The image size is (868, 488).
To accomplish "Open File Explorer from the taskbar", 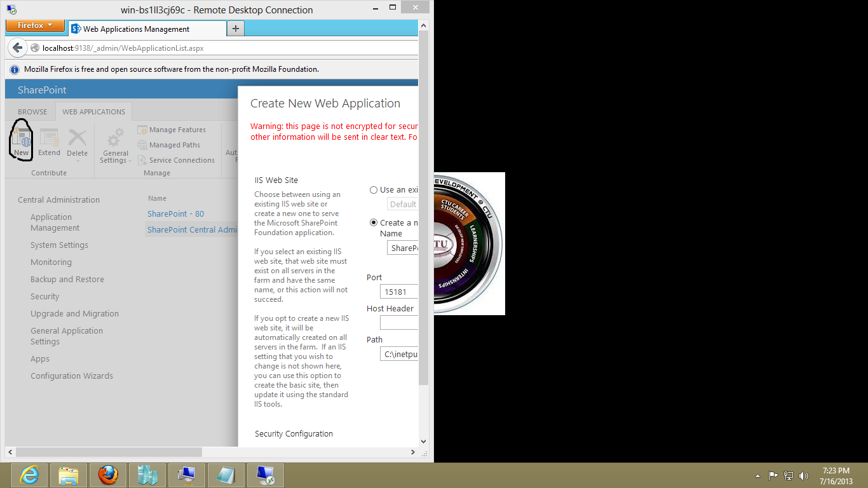I will pyautogui.click(x=69, y=475).
